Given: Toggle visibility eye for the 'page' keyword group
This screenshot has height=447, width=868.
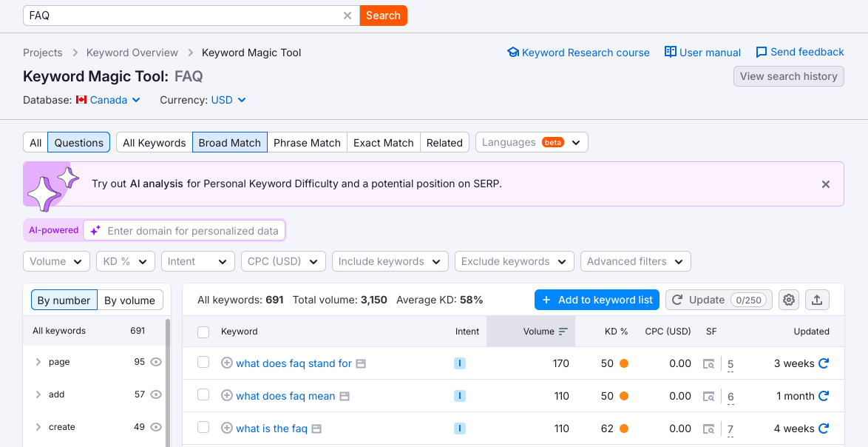Looking at the screenshot, I should pyautogui.click(x=155, y=362).
